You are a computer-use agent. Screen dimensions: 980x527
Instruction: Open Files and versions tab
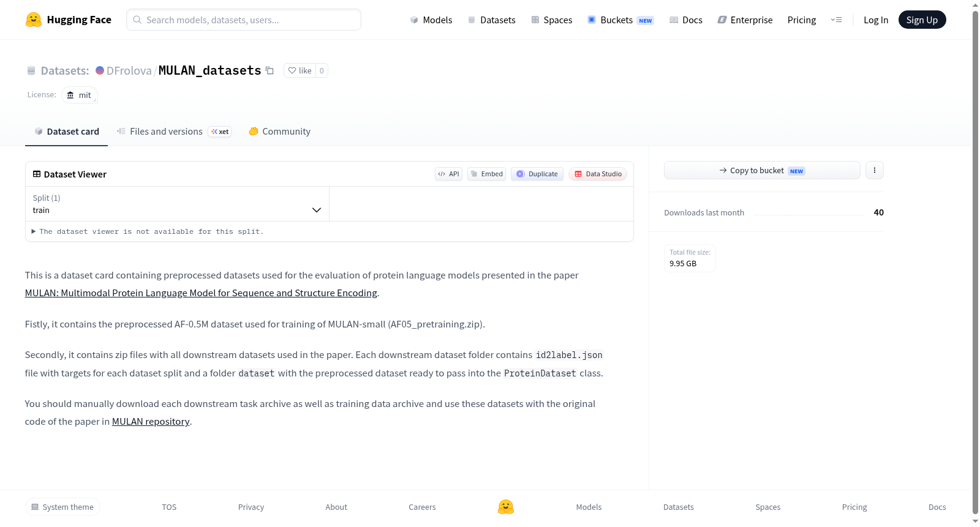pyautogui.click(x=174, y=132)
